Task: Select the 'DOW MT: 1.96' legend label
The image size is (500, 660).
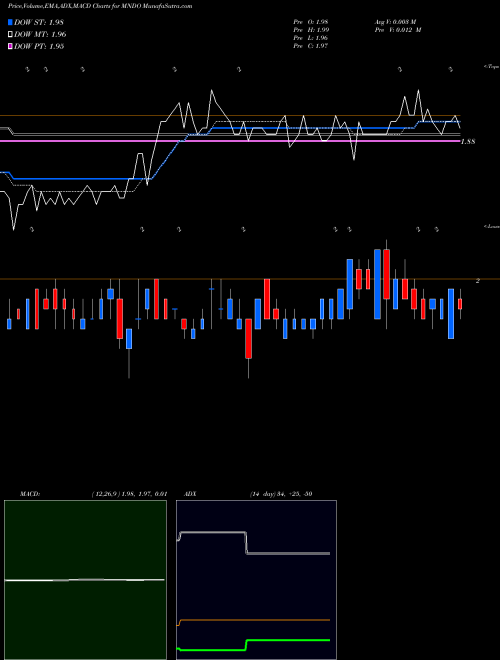Action: click(x=40, y=35)
